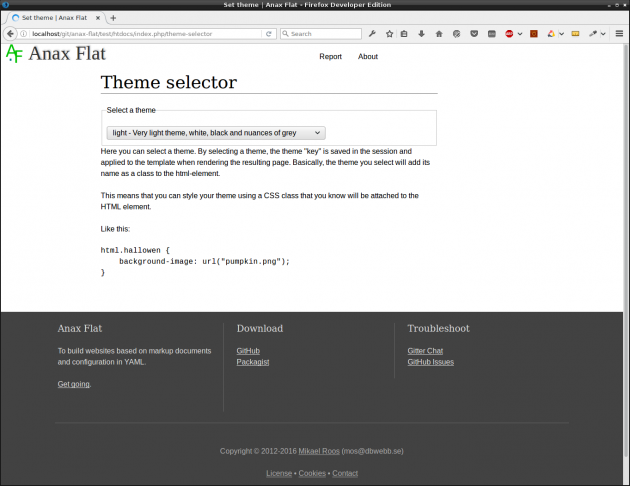Click the Select a theme legend
630x486 pixels.
click(x=131, y=110)
